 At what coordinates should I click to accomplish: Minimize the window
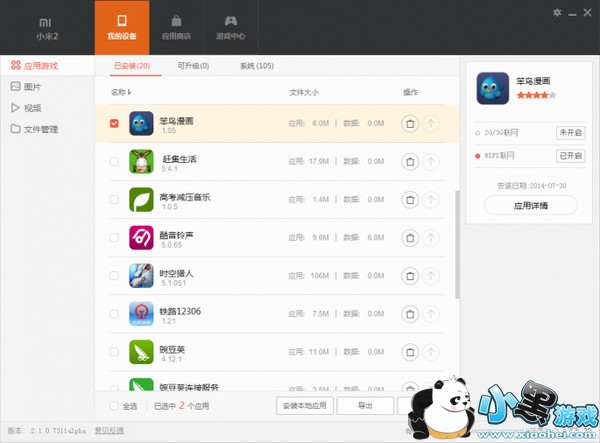[x=572, y=13]
